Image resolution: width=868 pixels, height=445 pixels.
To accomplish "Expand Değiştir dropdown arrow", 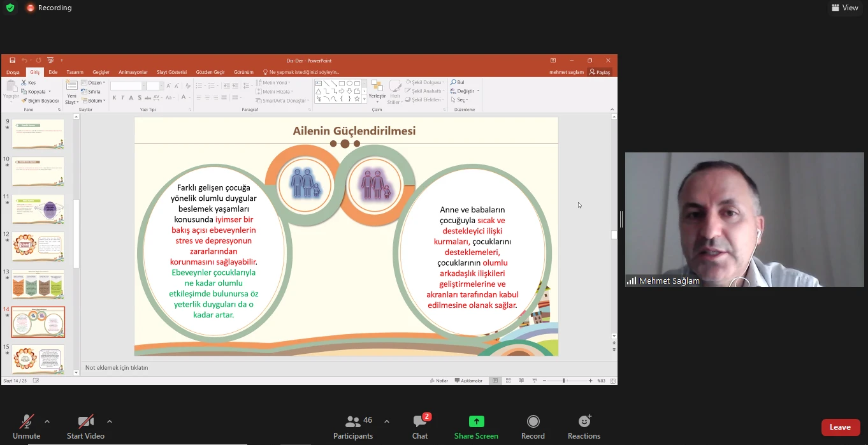I will pos(478,91).
